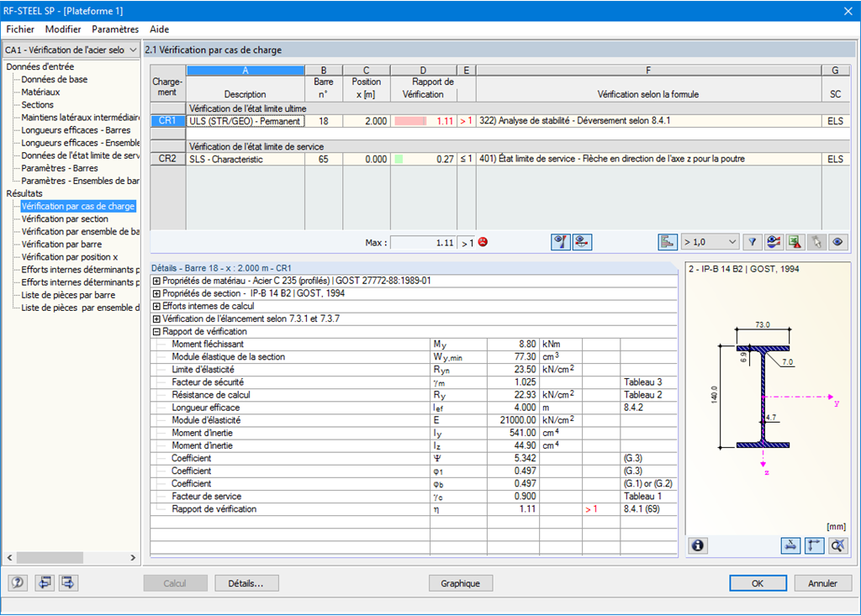
Task: Click 'Moment fléchissant' details row
Action: 414,345
